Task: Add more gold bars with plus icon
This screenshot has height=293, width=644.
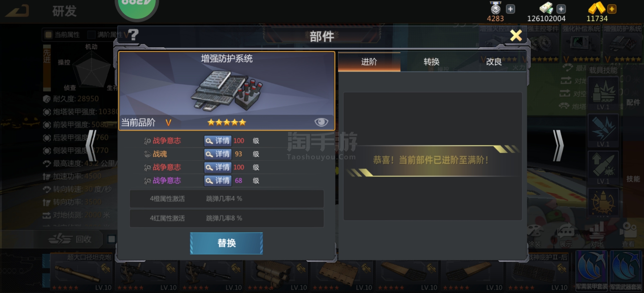Action: coord(612,9)
